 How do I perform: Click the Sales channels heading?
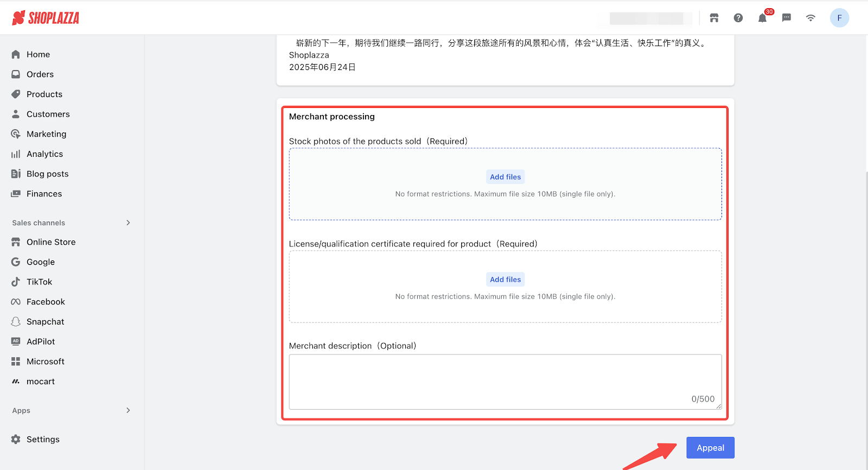click(x=39, y=223)
